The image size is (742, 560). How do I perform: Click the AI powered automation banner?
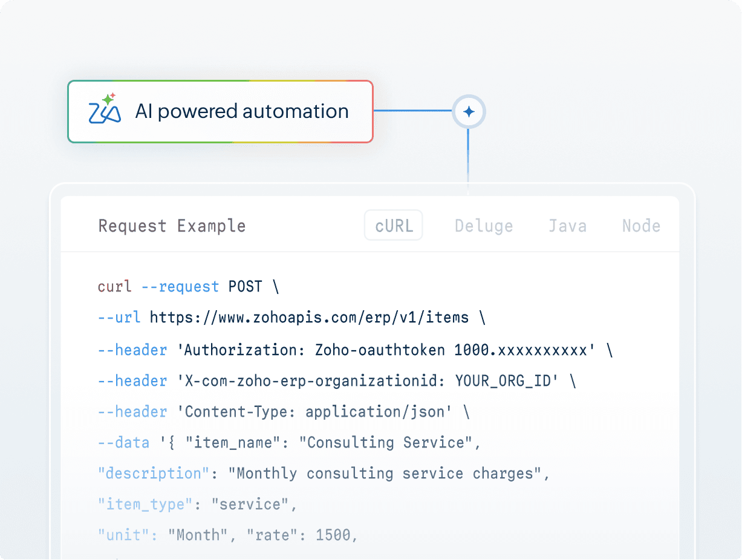coord(220,111)
